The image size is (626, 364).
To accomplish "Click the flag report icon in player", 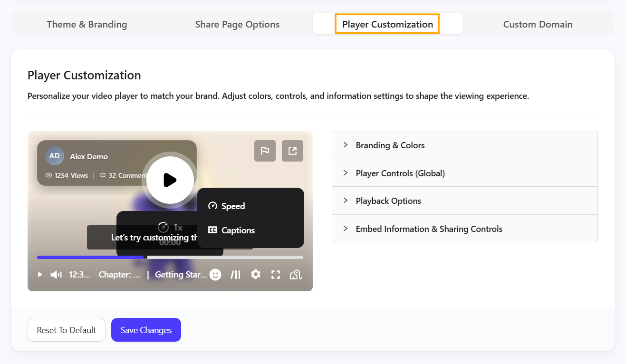I will tap(265, 151).
